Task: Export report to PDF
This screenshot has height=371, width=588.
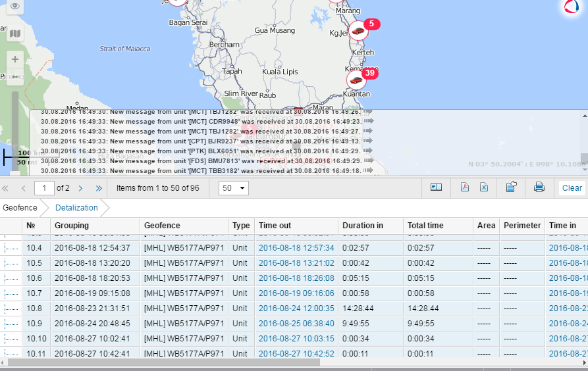Action: click(464, 187)
